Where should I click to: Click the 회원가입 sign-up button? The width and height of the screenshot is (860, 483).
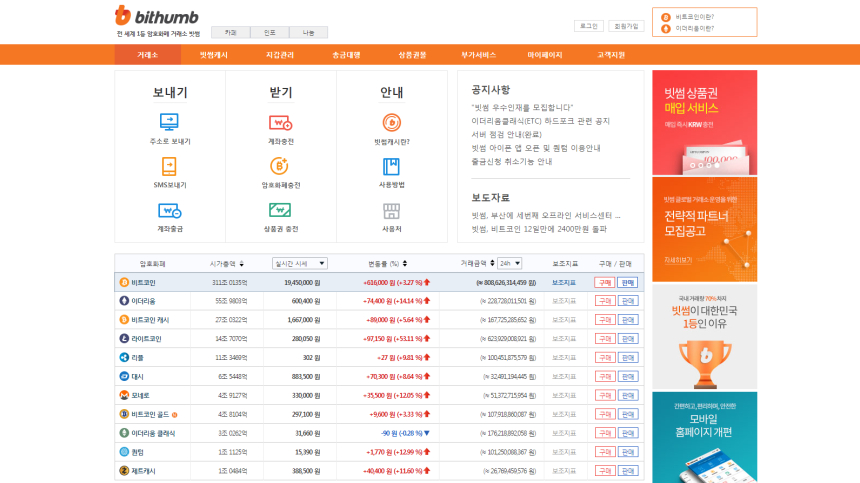pyautogui.click(x=626, y=26)
